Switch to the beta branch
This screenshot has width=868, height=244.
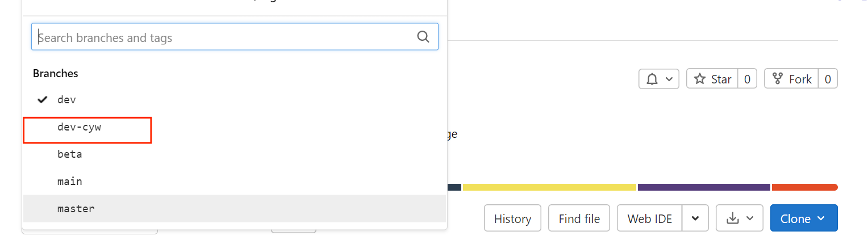70,154
